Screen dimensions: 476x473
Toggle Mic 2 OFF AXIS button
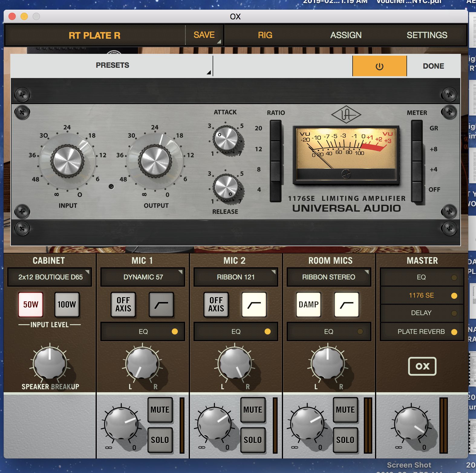tap(216, 305)
